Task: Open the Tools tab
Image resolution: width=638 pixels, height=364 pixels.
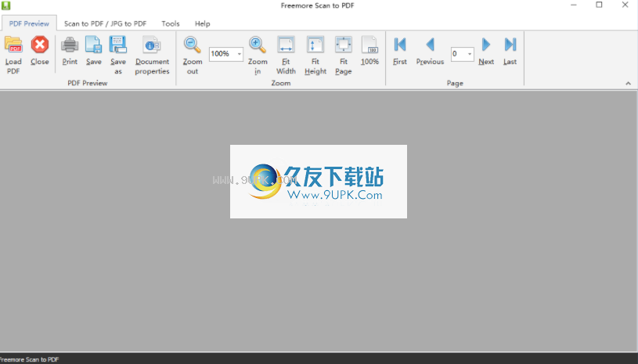Action: 171,23
